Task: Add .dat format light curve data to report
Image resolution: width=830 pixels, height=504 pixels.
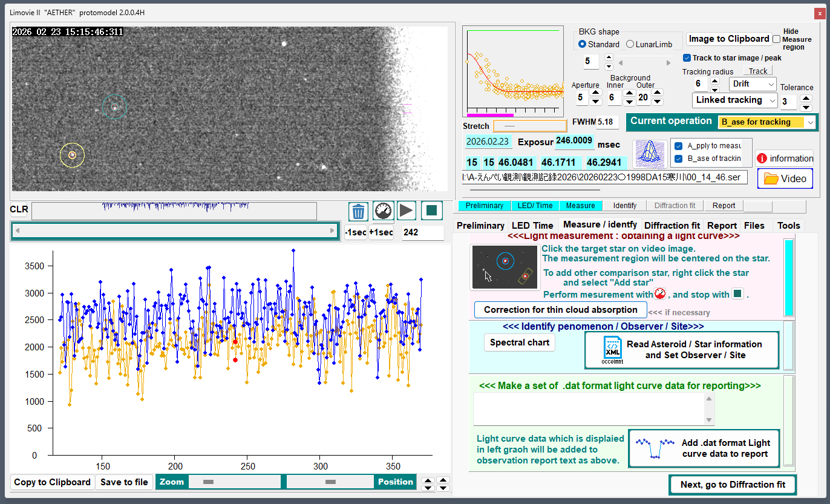Action: tap(704, 448)
